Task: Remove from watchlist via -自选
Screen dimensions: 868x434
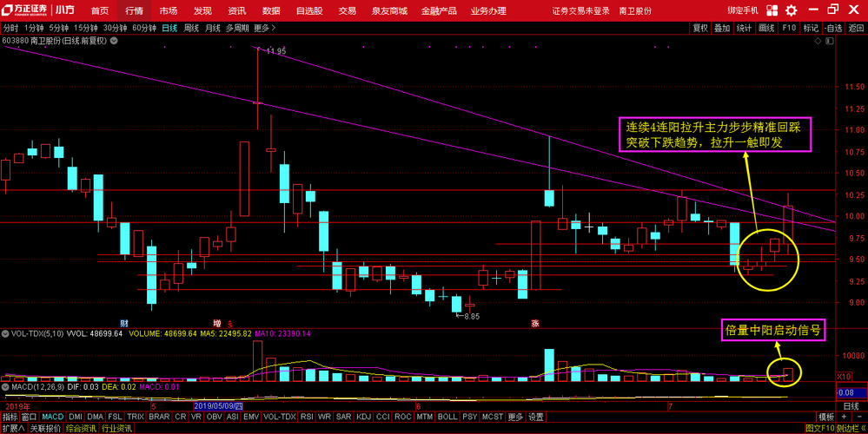Action: click(x=833, y=28)
